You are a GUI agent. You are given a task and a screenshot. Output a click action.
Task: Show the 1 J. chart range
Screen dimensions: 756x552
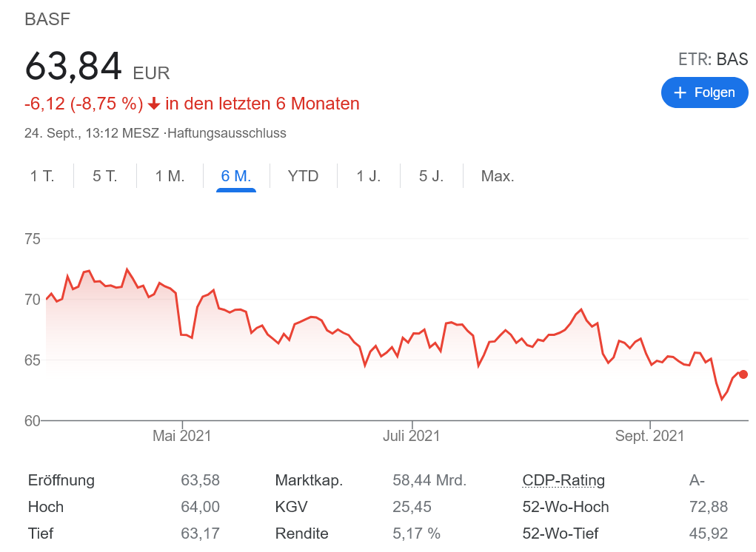[x=368, y=176]
